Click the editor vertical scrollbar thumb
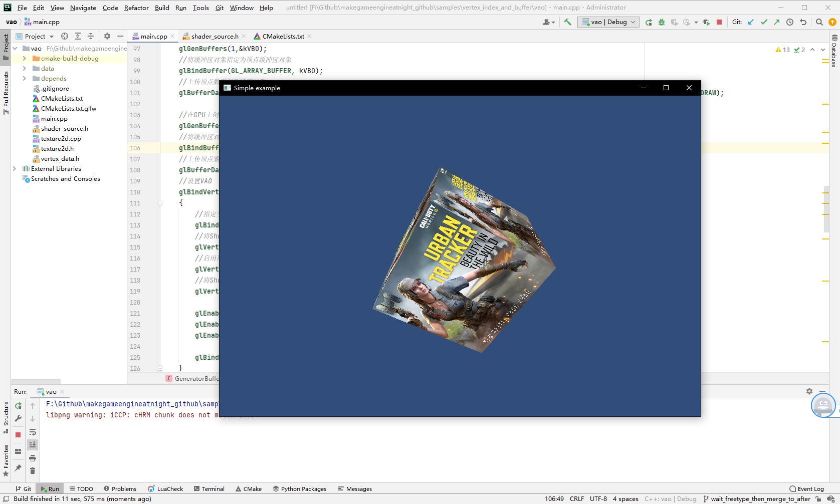 pos(826,209)
